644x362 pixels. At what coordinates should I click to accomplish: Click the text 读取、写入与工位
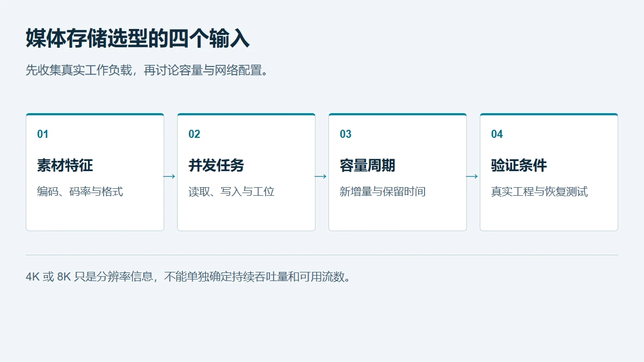pos(231,191)
